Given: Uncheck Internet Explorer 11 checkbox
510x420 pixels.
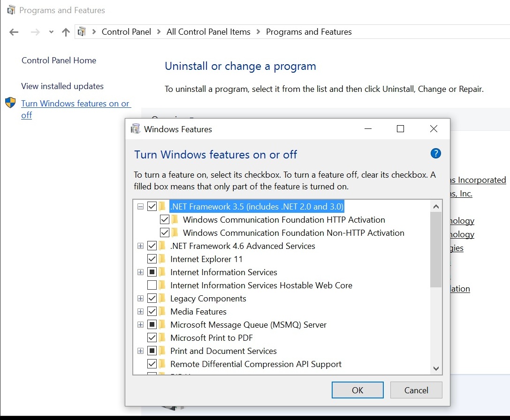Looking at the screenshot, I should 152,259.
